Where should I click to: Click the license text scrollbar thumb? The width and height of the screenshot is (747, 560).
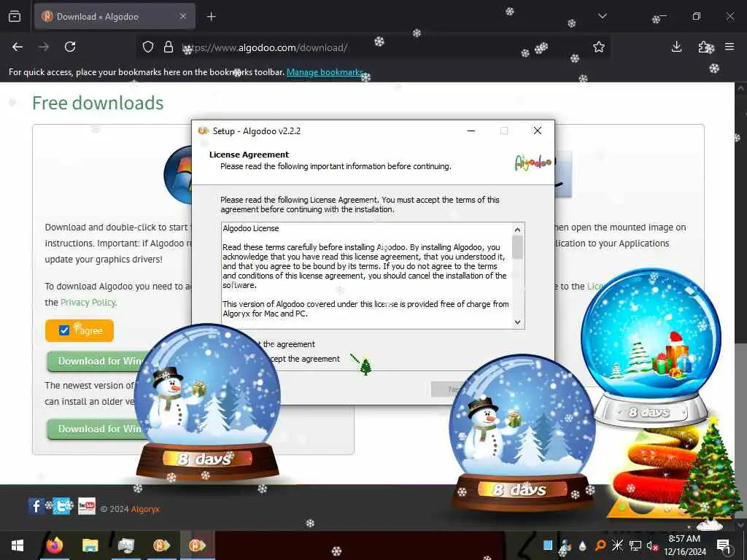(x=517, y=248)
